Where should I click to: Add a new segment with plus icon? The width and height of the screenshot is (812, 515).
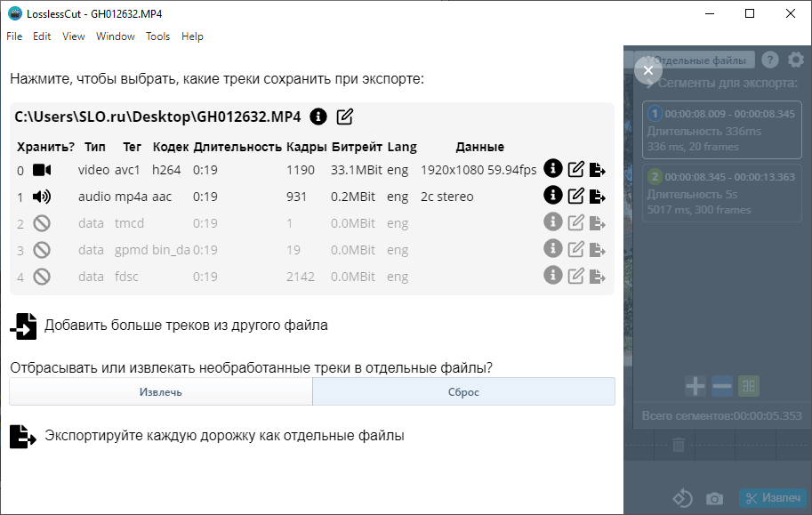pyautogui.click(x=695, y=386)
